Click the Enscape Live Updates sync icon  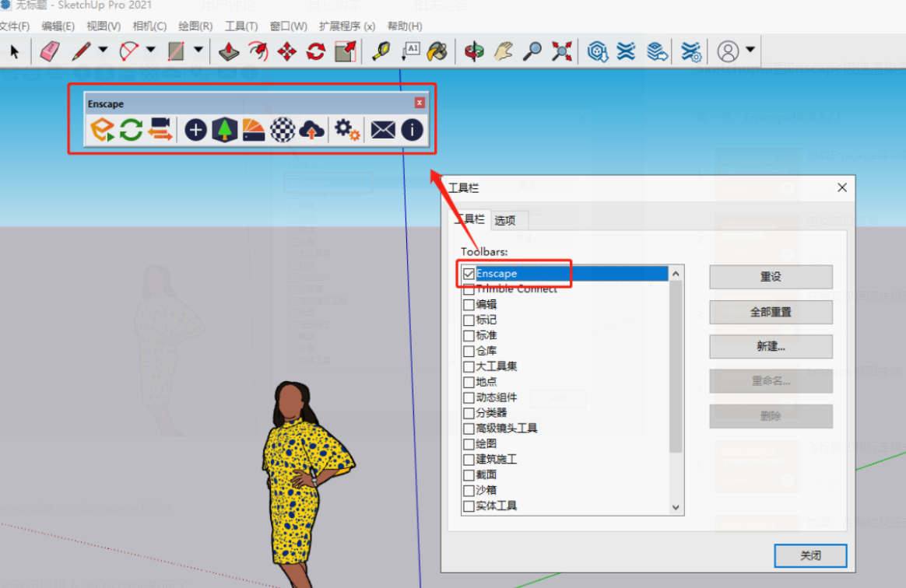click(x=131, y=129)
